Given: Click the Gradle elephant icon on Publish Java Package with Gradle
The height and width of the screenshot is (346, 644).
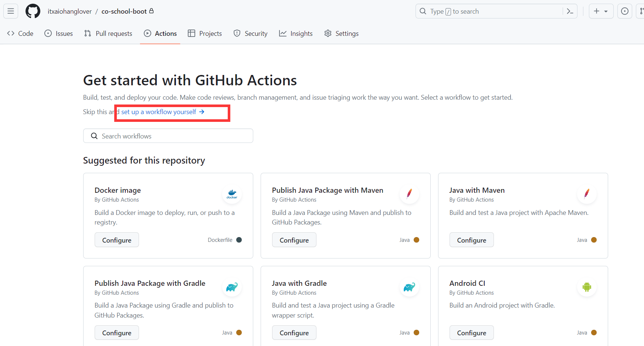Looking at the screenshot, I should tap(232, 287).
